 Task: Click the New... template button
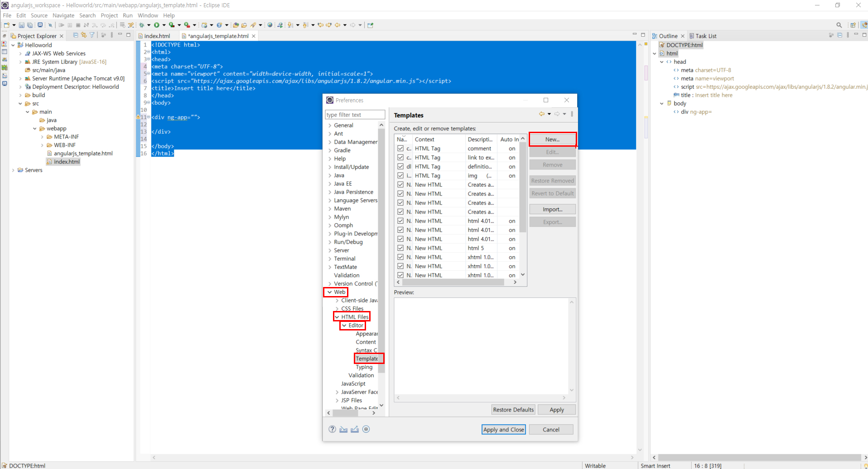point(552,139)
